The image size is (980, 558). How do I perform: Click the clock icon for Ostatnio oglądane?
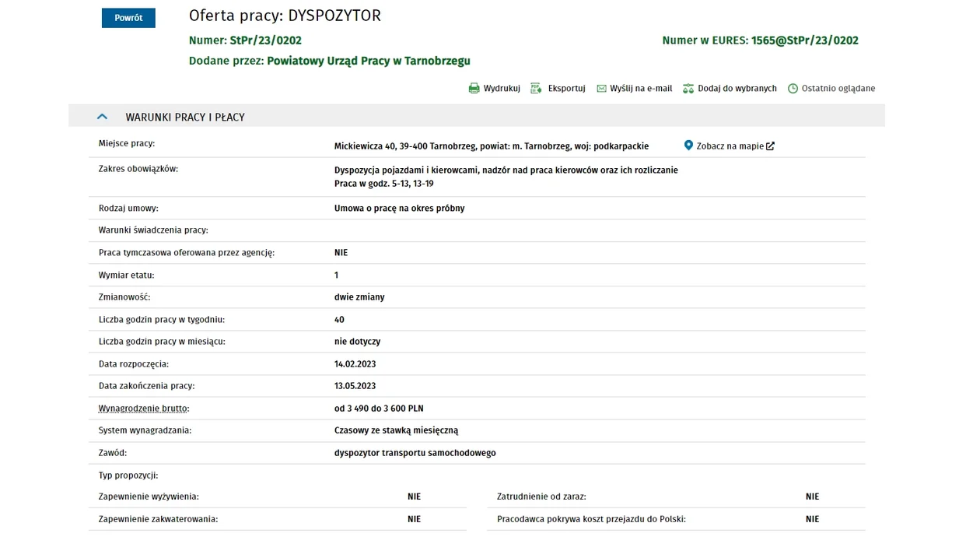pyautogui.click(x=793, y=89)
